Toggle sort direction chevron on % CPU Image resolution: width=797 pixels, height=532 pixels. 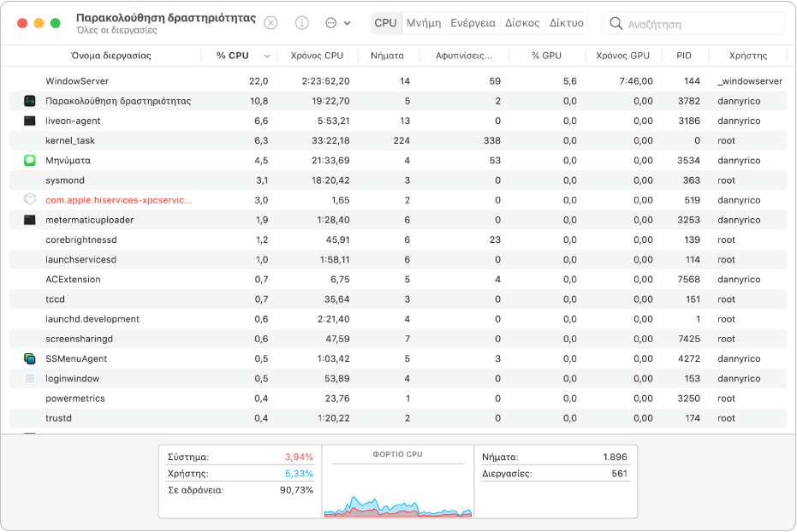267,56
